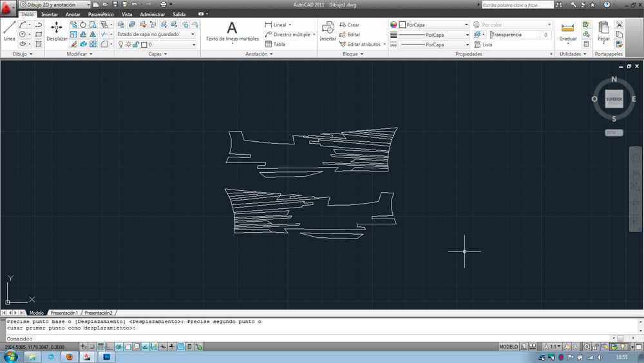Expand the Capas panel
Viewport: 644px width, 363px height.
pyautogui.click(x=158, y=54)
